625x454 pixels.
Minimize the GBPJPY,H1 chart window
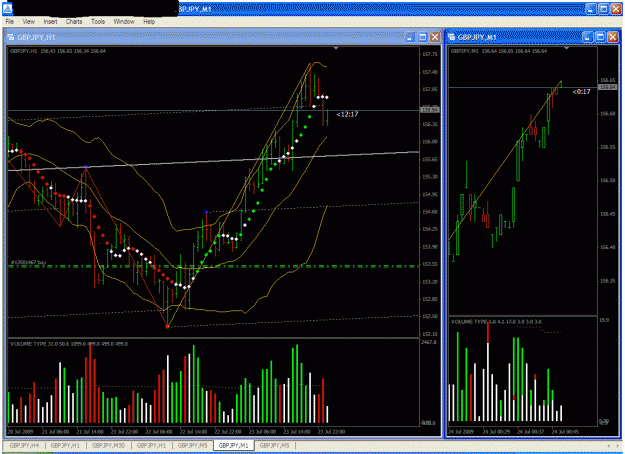click(x=410, y=37)
